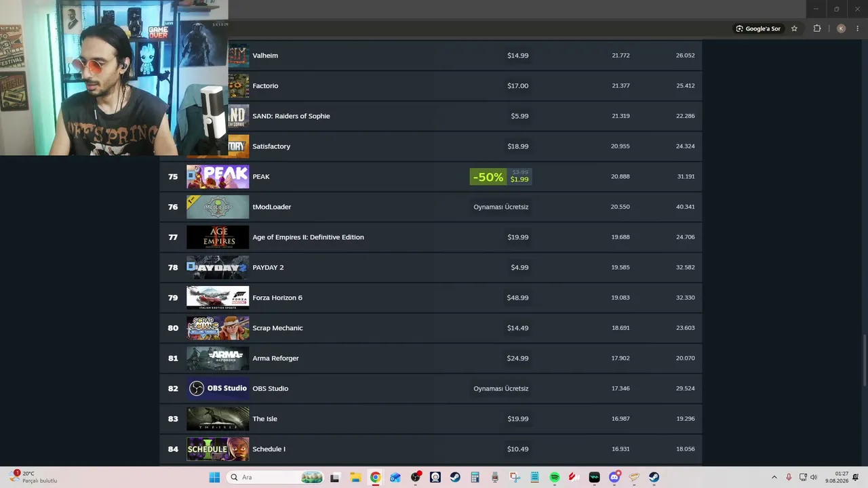Click the Schedule I title text
The height and width of the screenshot is (488, 868).
[x=269, y=449]
